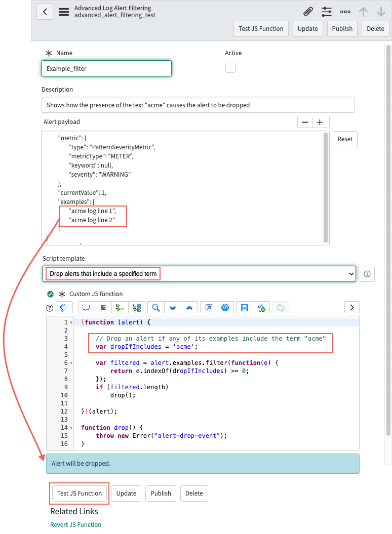The height and width of the screenshot is (534, 392).
Task: Open the hamburger context menu icon
Action: pos(64,12)
